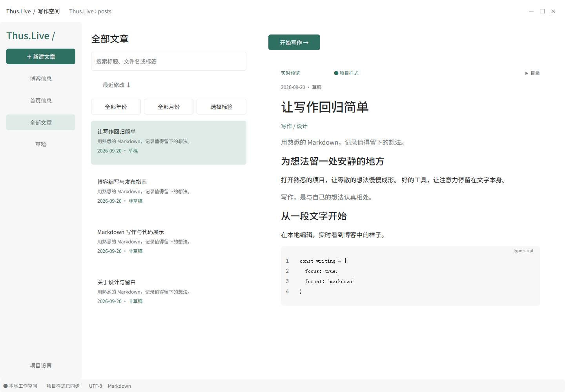Click heading 从一段文字开始
This screenshot has width=565, height=392.
pyautogui.click(x=314, y=216)
